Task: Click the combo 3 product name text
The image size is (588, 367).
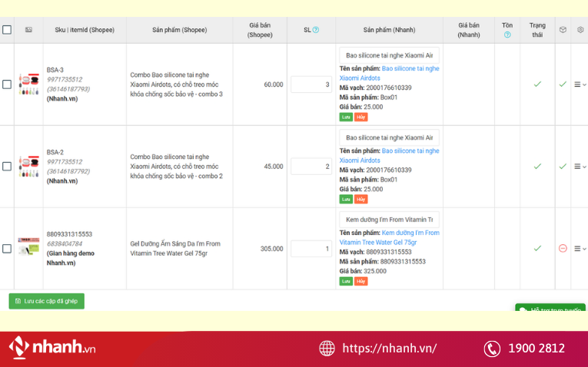Action: 176,84
